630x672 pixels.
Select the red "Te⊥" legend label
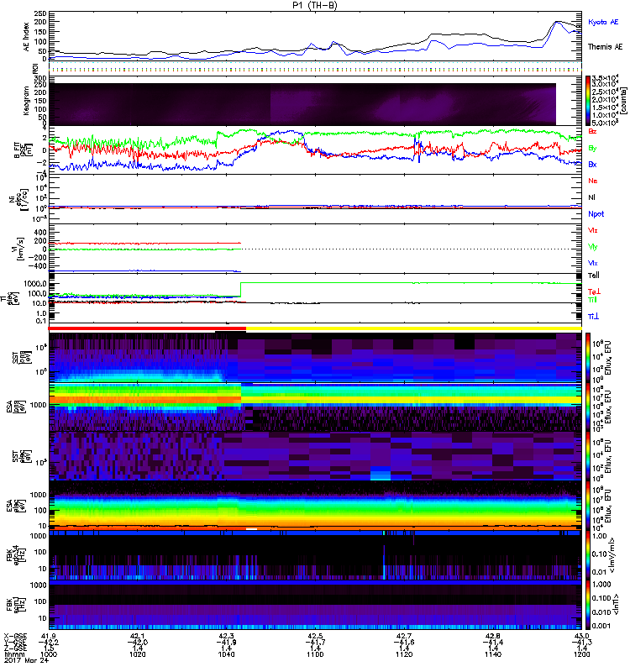[x=594, y=291]
